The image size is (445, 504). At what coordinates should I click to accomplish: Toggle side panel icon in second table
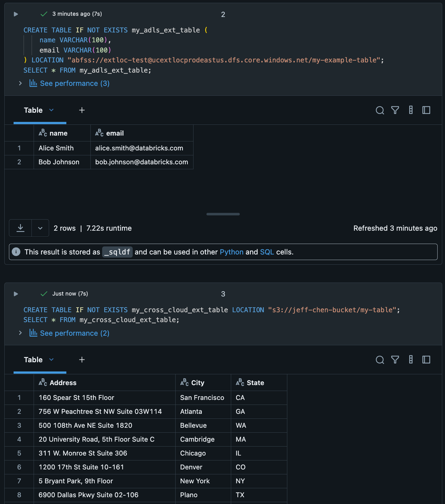426,360
